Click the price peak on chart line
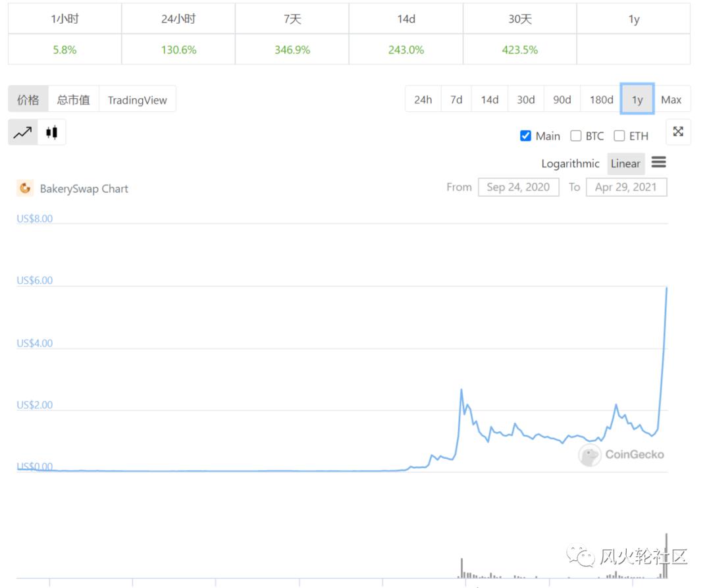The height and width of the screenshot is (588, 711). coord(667,288)
